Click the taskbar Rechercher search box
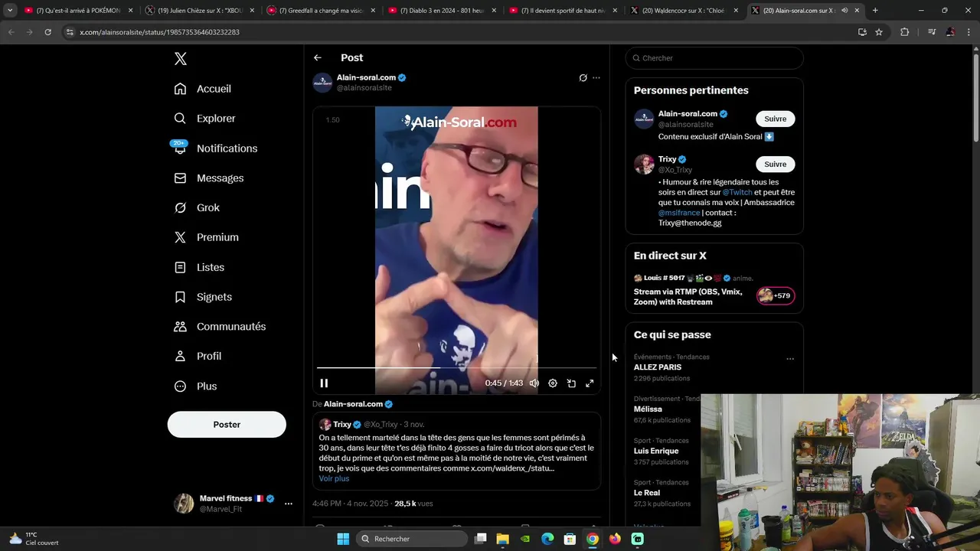This screenshot has width=980, height=551. [413, 539]
